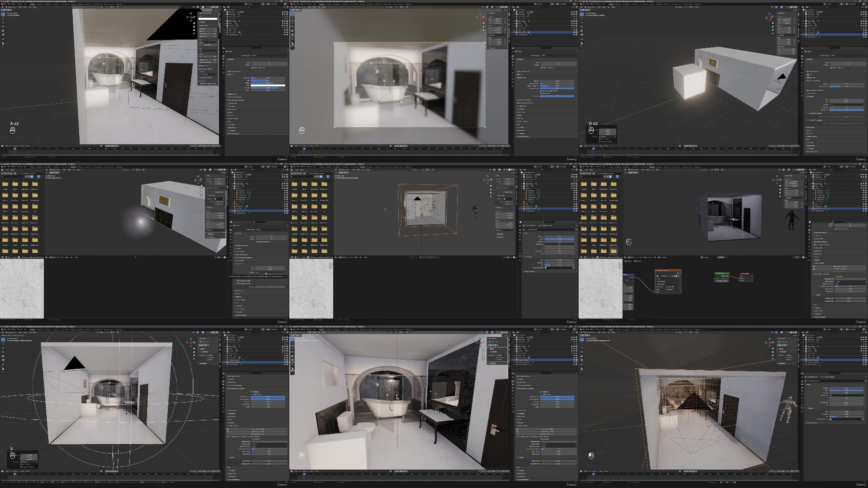Select highlighted outliner row in orange wireframe box frame
Viewport: 868px width, 488px height.
pos(548,209)
